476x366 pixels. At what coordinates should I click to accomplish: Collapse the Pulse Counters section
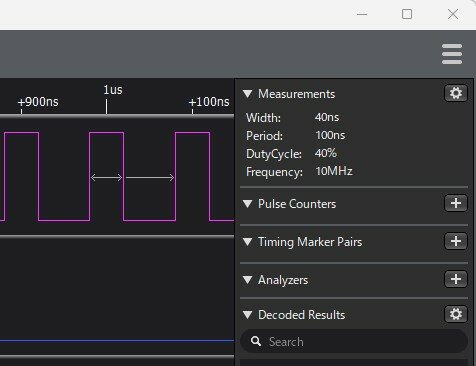[x=248, y=204]
